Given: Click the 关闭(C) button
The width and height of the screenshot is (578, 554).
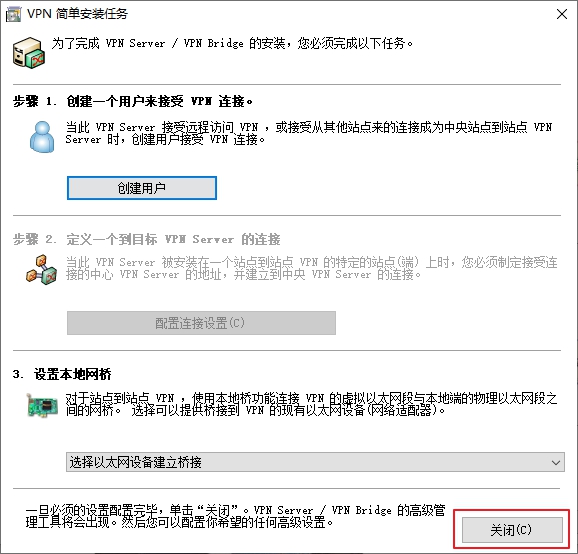Looking at the screenshot, I should pos(512,530).
